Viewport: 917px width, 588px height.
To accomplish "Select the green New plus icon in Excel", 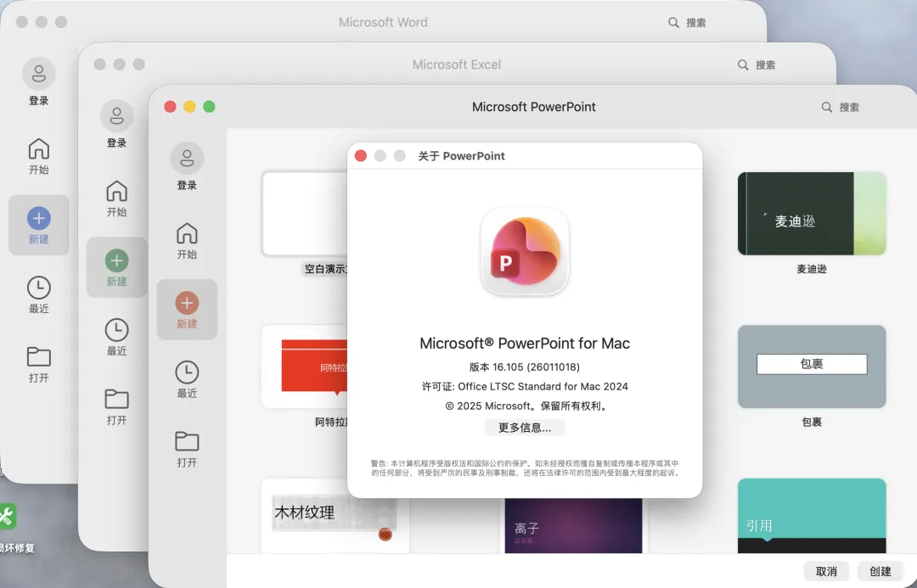I will 116,260.
